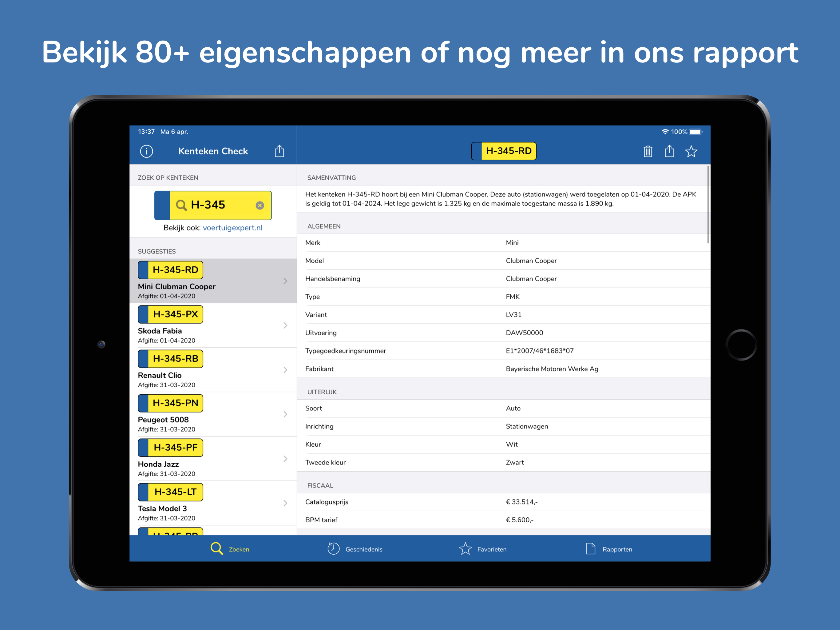840x630 pixels.
Task: Delete vehicle using the trash icon
Action: click(648, 151)
